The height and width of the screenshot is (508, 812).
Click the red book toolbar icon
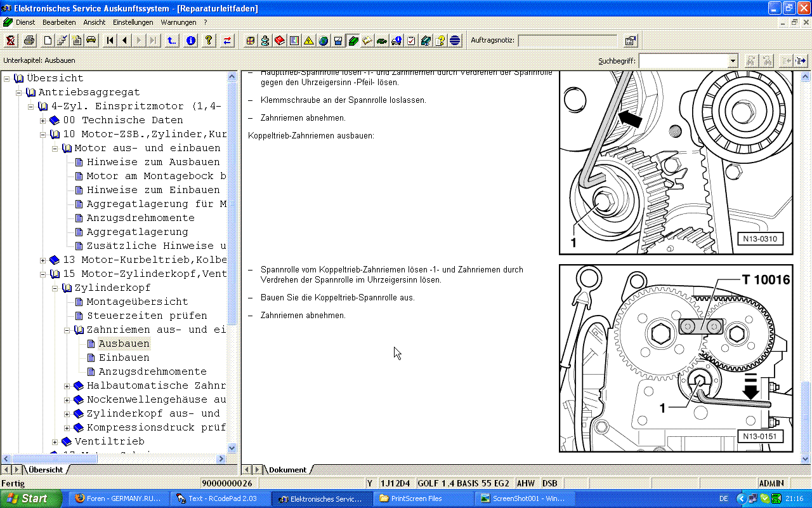[280, 41]
